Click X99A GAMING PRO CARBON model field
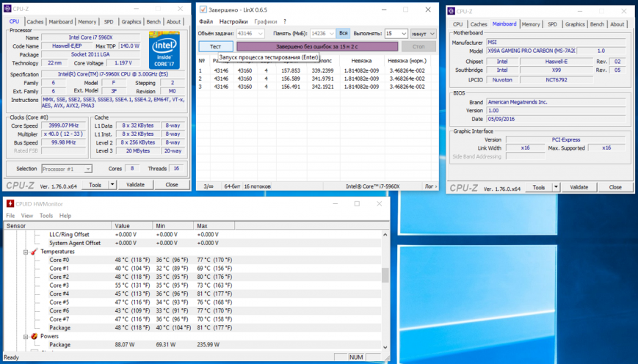Viewport: 638px width, 364px height. tap(531, 51)
